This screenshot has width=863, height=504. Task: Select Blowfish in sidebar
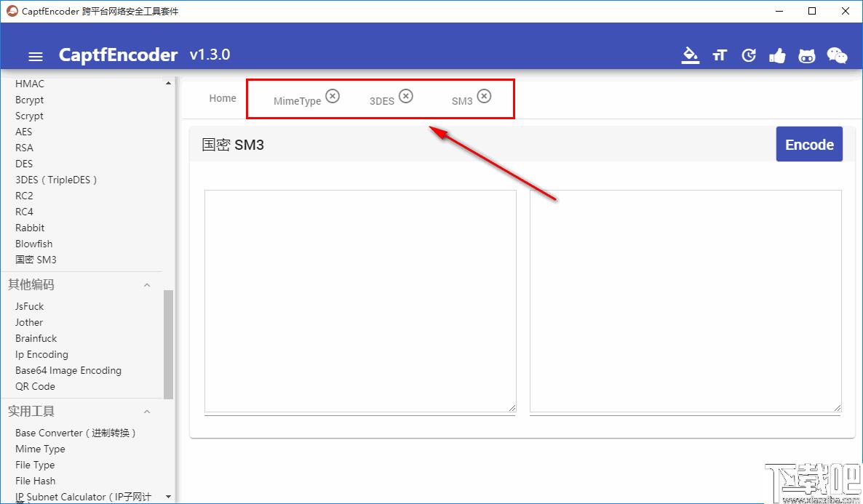click(x=33, y=243)
